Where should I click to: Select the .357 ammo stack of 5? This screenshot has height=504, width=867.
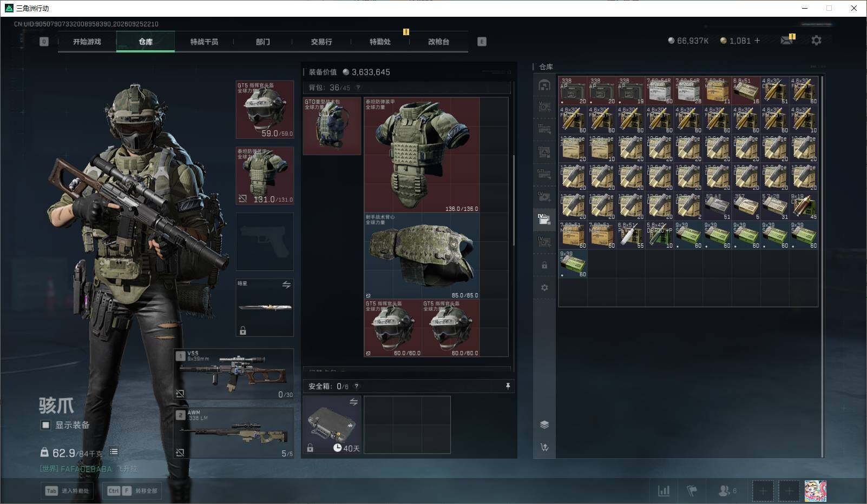point(746,206)
